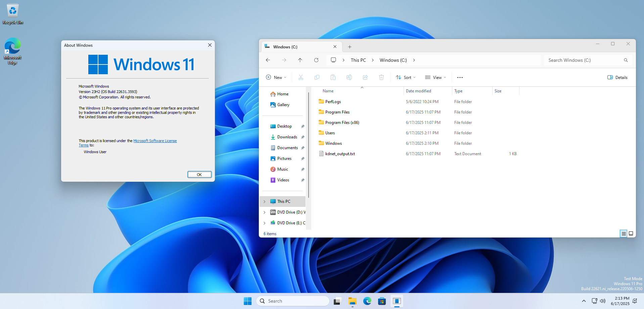Open File Explorer from taskbar

pos(352,301)
